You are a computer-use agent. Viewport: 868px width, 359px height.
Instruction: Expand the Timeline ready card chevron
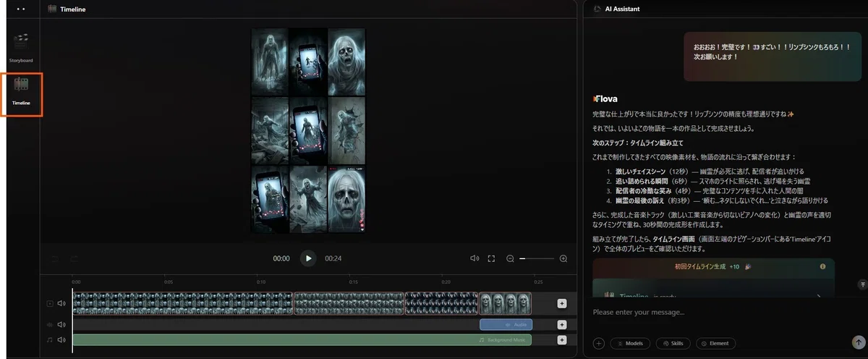point(819,295)
